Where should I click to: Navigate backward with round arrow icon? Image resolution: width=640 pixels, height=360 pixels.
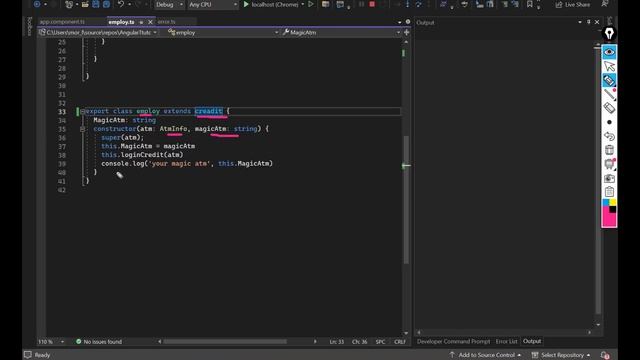tap(37, 4)
